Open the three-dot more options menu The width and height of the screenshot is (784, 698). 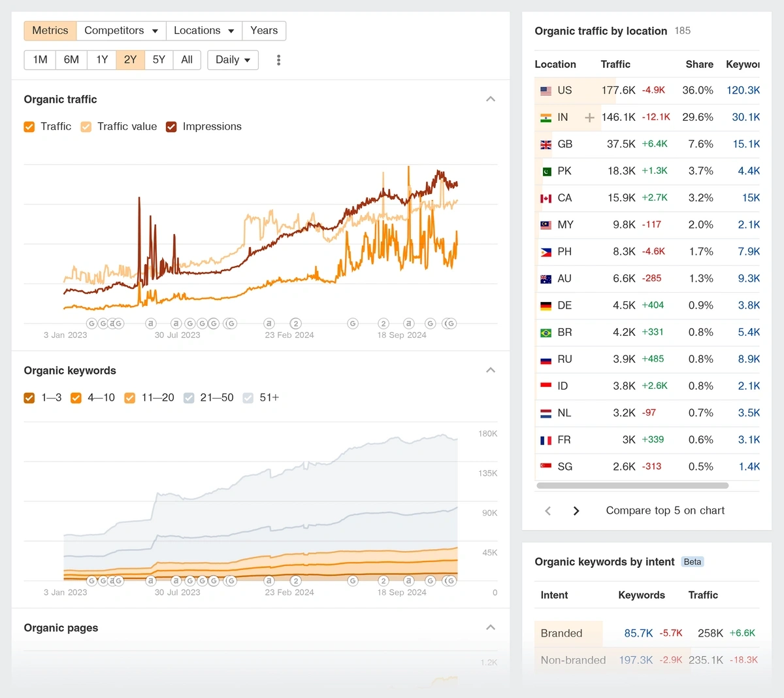[278, 60]
